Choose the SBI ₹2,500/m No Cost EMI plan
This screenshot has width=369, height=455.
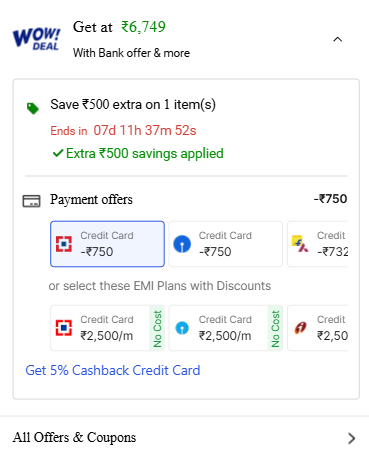[226, 328]
